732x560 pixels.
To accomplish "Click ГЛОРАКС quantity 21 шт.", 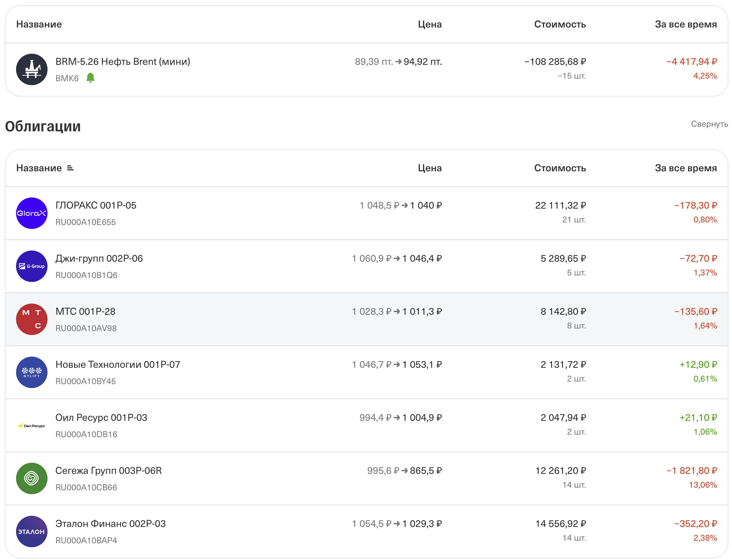I will coord(574,220).
